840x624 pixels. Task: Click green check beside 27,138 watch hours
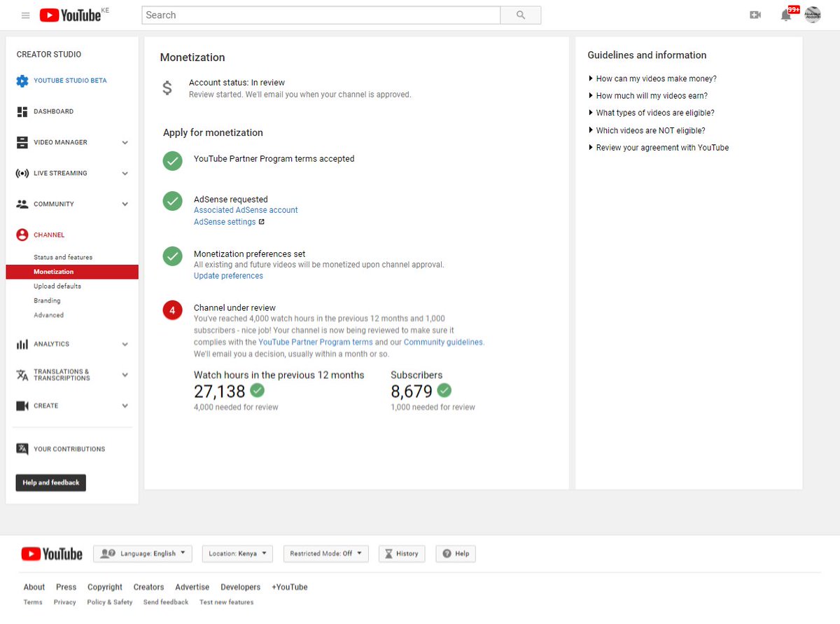pos(258,390)
